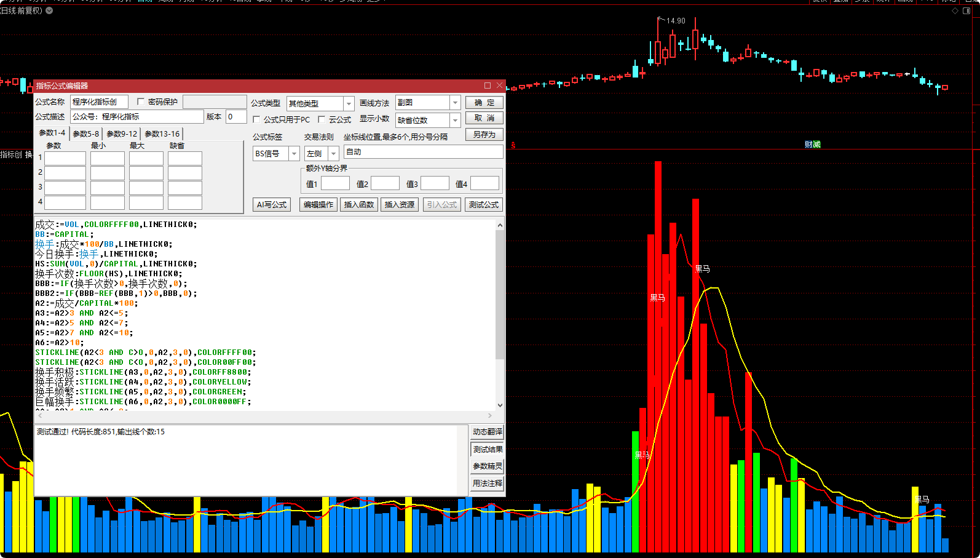This screenshot has height=558, width=980.
Task: Click the 财 finance marker icon on chart
Action: pyautogui.click(x=808, y=145)
